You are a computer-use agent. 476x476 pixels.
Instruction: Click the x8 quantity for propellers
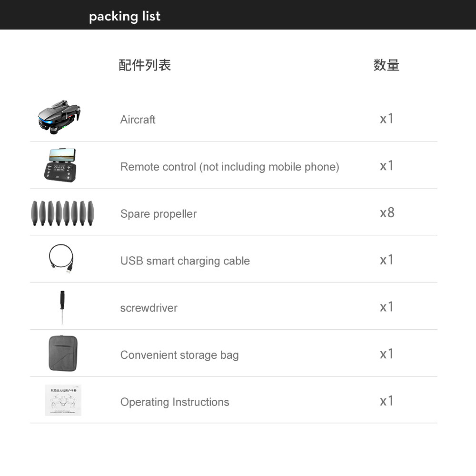tap(387, 213)
